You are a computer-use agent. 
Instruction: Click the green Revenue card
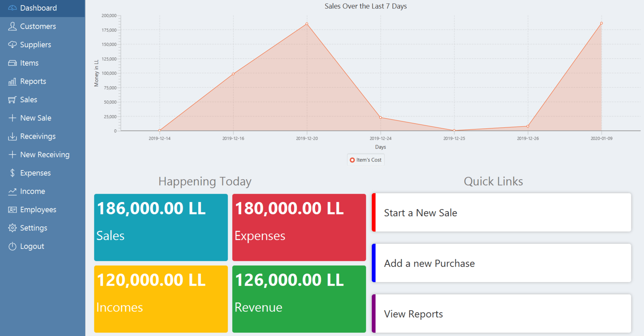point(299,299)
